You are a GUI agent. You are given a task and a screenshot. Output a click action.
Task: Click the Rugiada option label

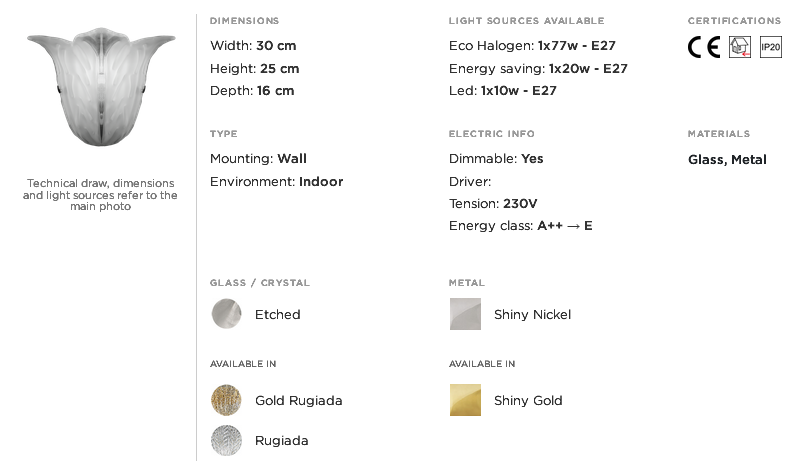[x=282, y=441]
